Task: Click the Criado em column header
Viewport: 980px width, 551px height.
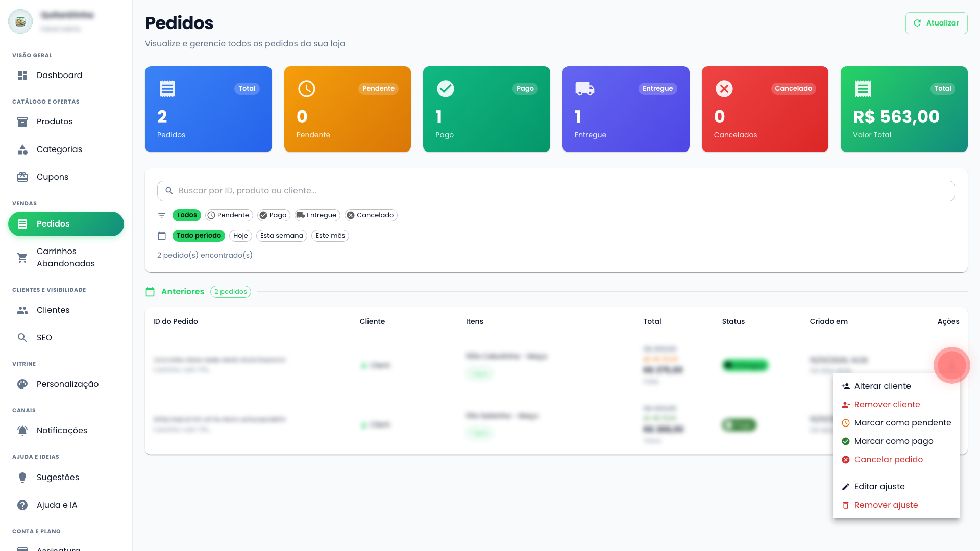Action: 828,321
